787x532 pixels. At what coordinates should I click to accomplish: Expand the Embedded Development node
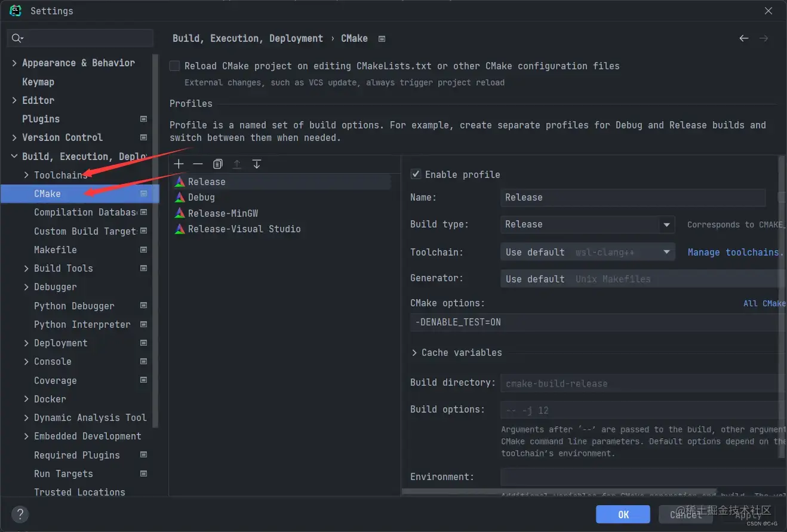coord(26,436)
